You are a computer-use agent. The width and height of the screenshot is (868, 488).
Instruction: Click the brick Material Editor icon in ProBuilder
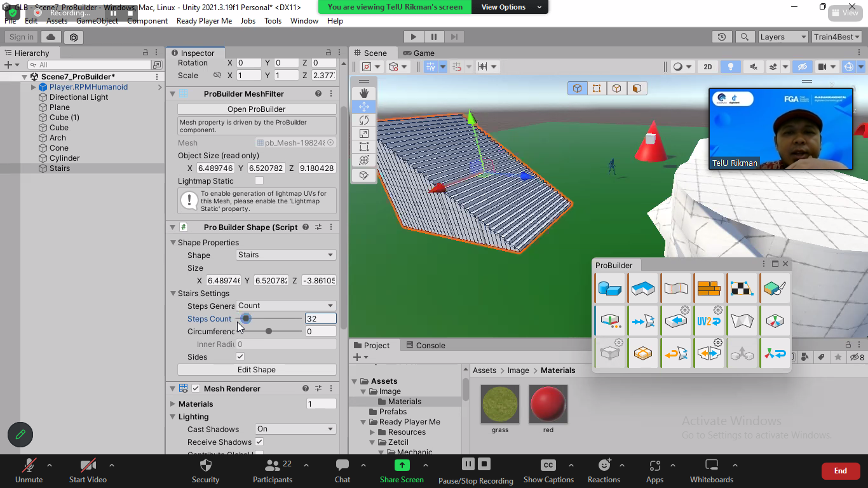click(709, 288)
